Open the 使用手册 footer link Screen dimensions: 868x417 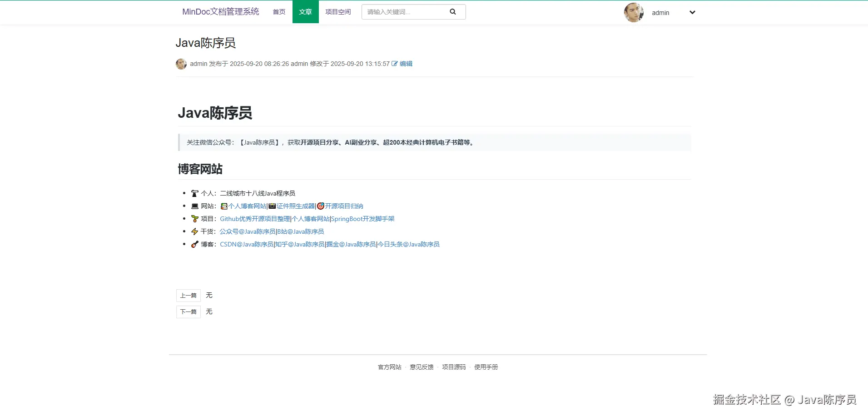point(486,367)
